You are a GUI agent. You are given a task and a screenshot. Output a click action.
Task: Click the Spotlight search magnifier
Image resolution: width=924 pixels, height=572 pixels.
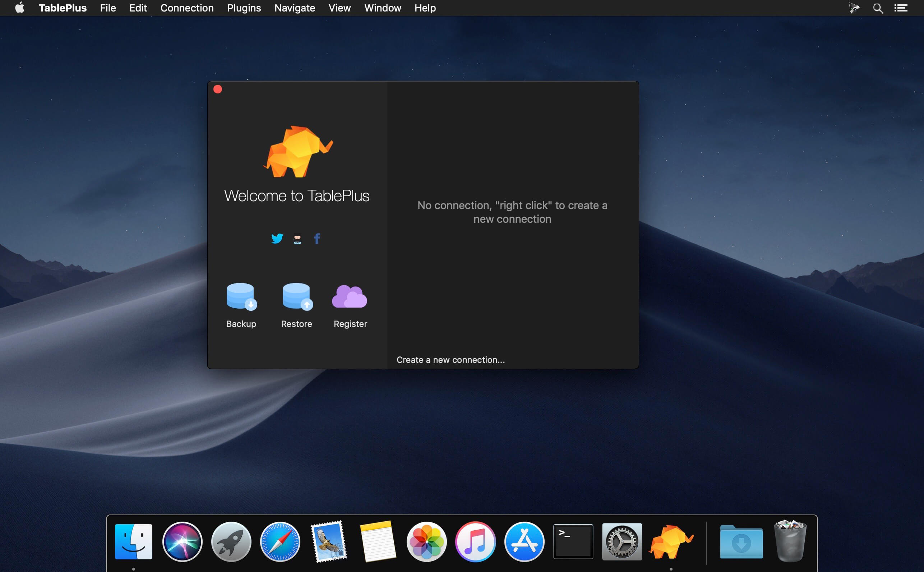click(x=878, y=8)
